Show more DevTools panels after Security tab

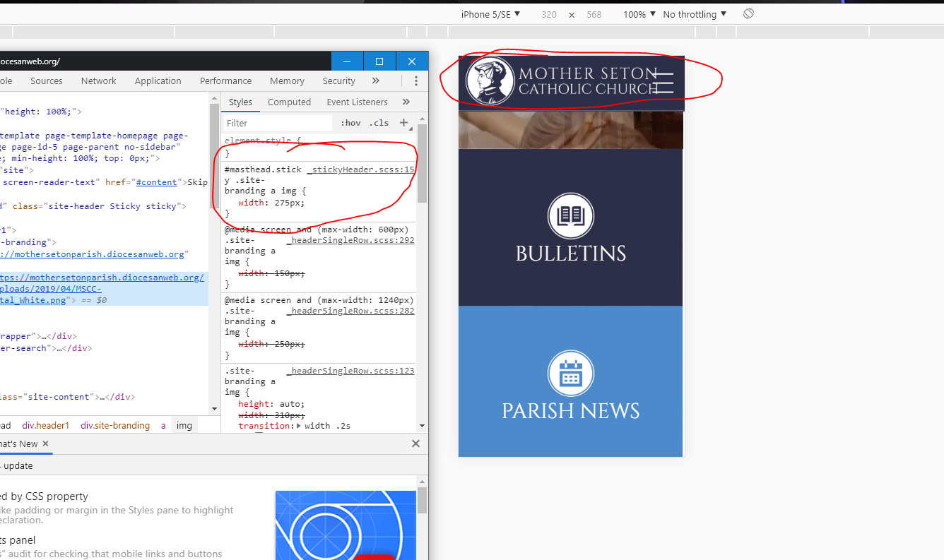[376, 81]
